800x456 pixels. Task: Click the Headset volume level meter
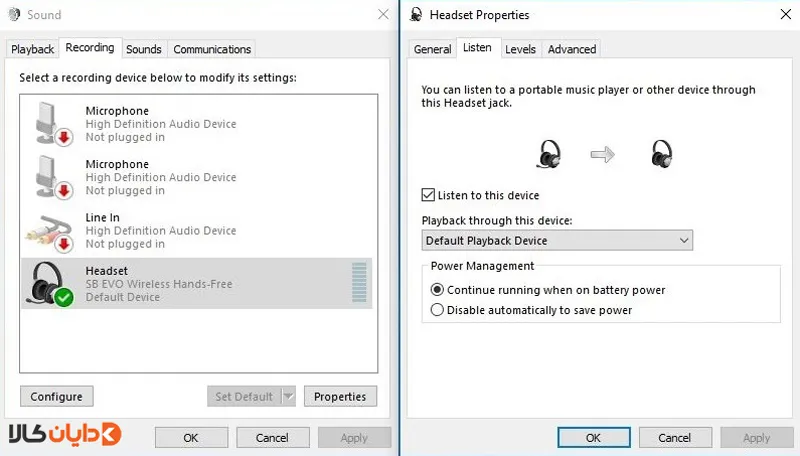pos(359,282)
